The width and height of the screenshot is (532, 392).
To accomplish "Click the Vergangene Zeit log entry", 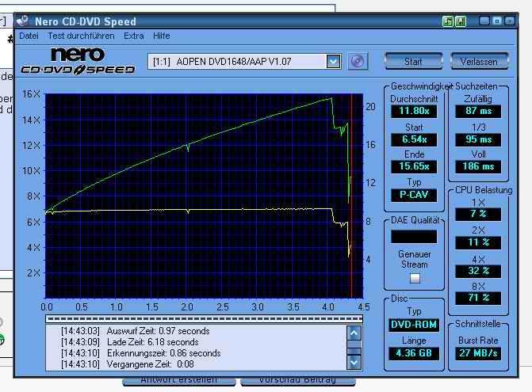I will point(127,364).
